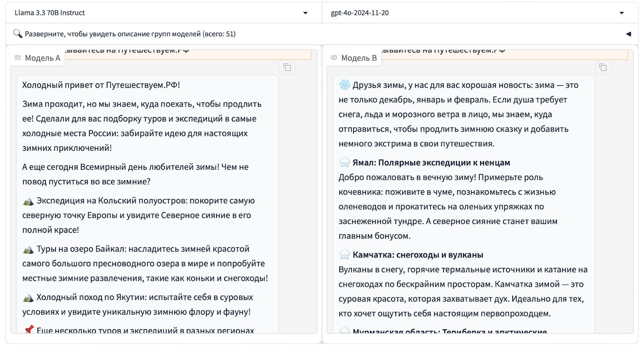644x345 pixels.
Task: Open the Llama 3.3 70B Instruct dropdown arrow
Action: (x=305, y=13)
